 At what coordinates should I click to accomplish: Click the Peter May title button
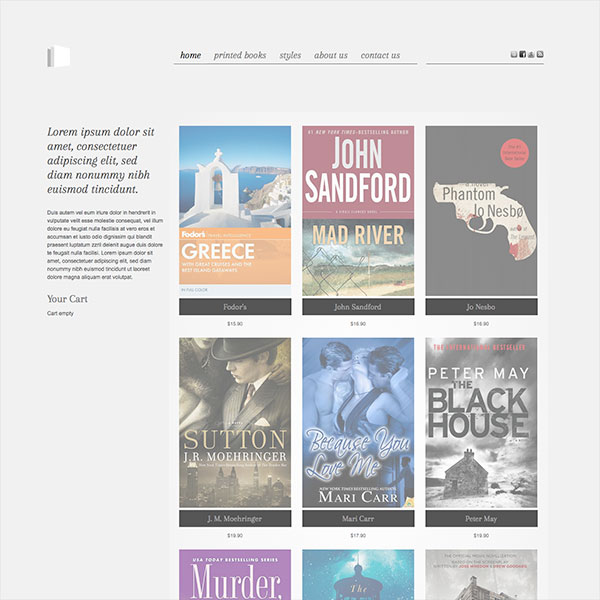tap(481, 518)
